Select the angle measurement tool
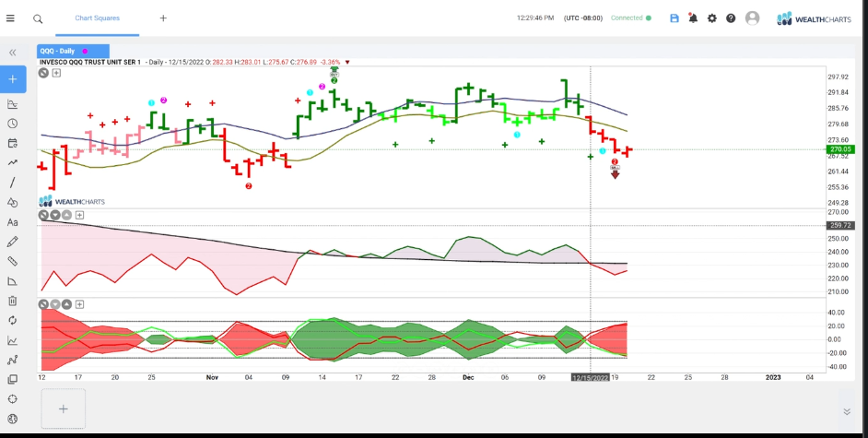868x438 pixels. (x=13, y=281)
